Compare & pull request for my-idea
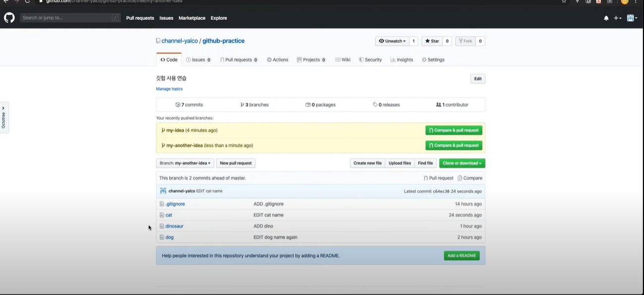The image size is (644, 295). (x=454, y=131)
